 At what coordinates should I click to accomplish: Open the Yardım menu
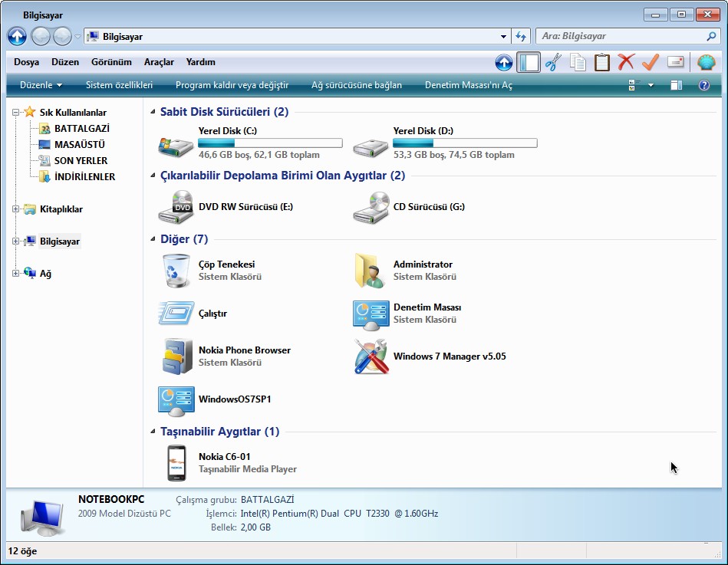pyautogui.click(x=200, y=62)
